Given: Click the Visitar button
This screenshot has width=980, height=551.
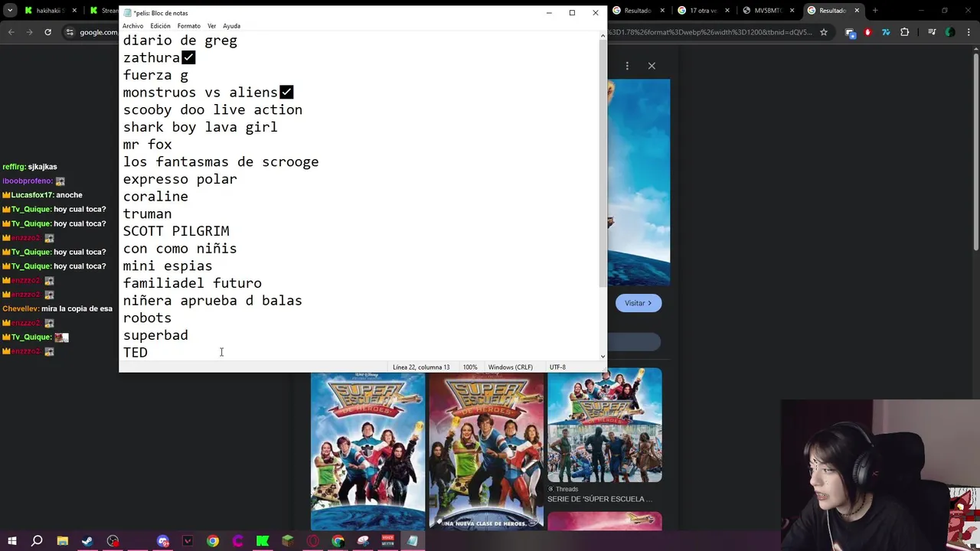Looking at the screenshot, I should (x=639, y=303).
